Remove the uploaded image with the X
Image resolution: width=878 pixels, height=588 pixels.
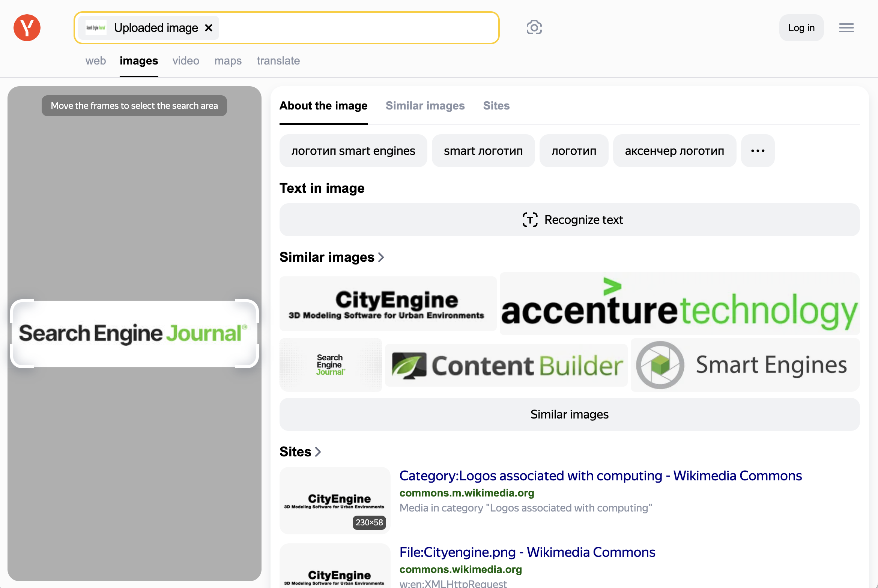pos(209,28)
